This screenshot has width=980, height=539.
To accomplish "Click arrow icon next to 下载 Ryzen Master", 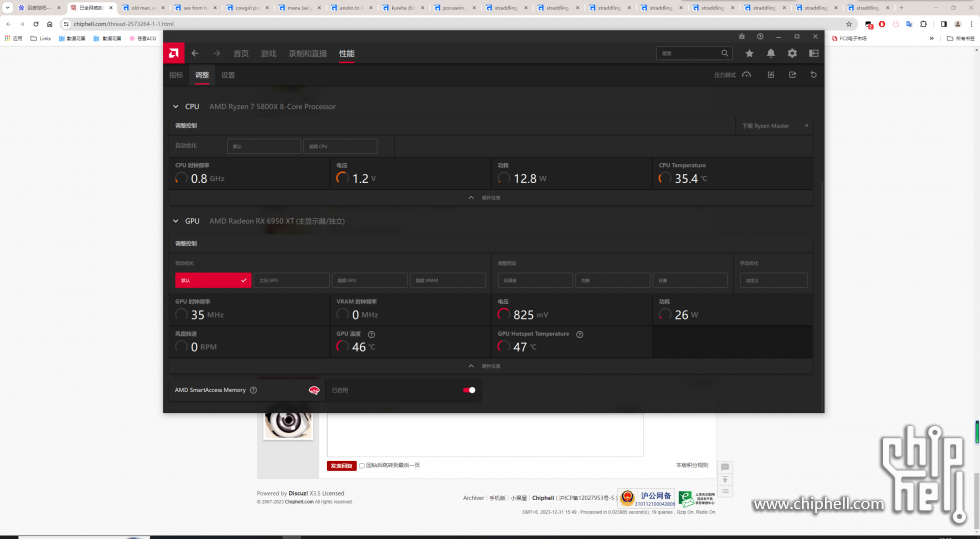I will click(x=806, y=126).
